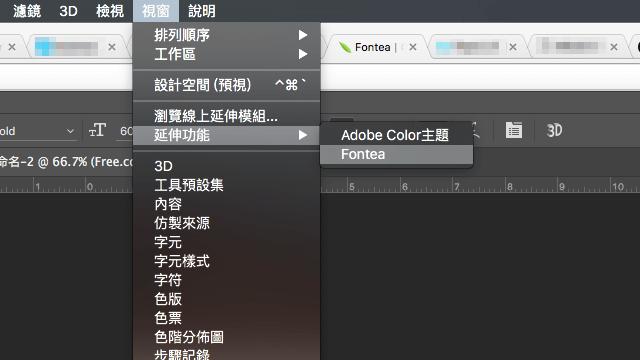Image resolution: width=640 pixels, height=360 pixels.
Task: Close the blurred tab right of Fontea
Action: click(513, 47)
